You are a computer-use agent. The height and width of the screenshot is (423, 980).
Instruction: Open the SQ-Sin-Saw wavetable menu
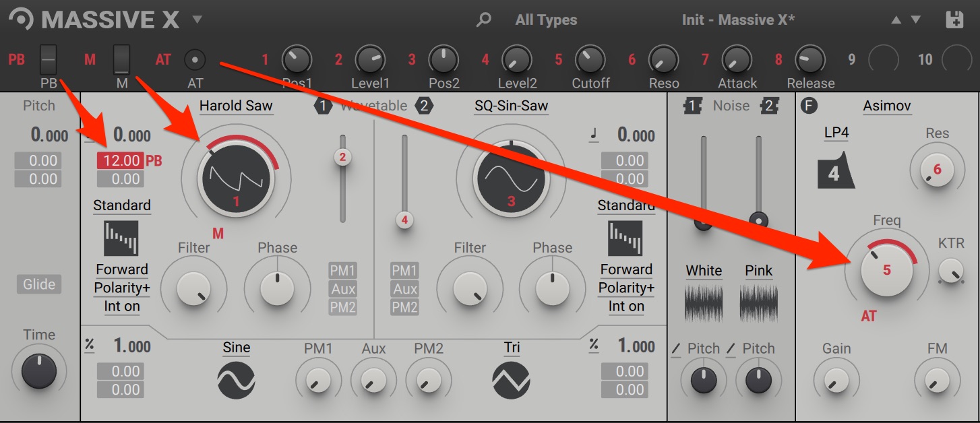[511, 106]
